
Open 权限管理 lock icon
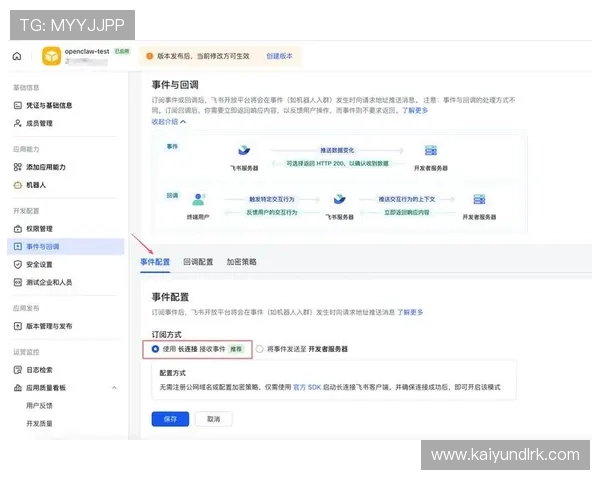point(18,229)
